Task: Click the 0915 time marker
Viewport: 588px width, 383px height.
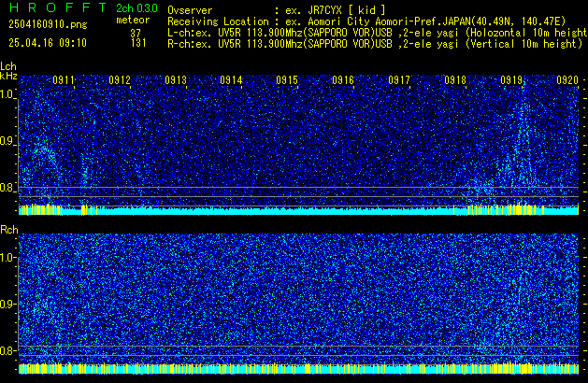Action: coord(287,80)
